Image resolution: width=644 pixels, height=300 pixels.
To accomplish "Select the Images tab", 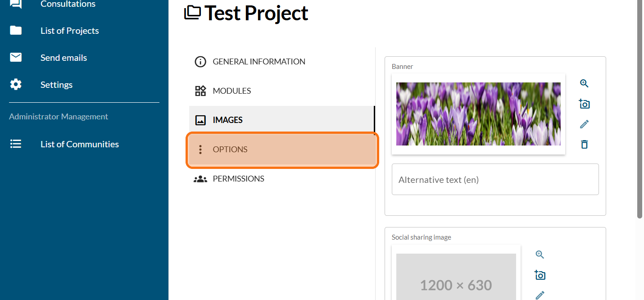I will 227,120.
